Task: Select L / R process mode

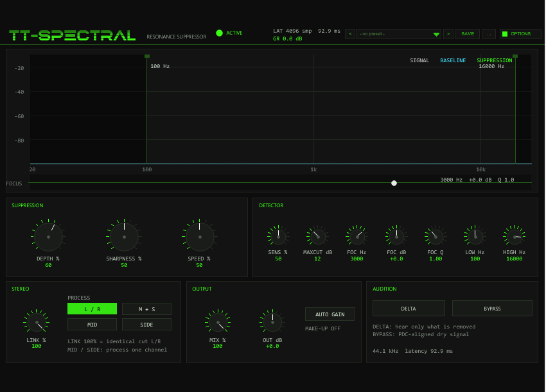Action: pyautogui.click(x=92, y=309)
